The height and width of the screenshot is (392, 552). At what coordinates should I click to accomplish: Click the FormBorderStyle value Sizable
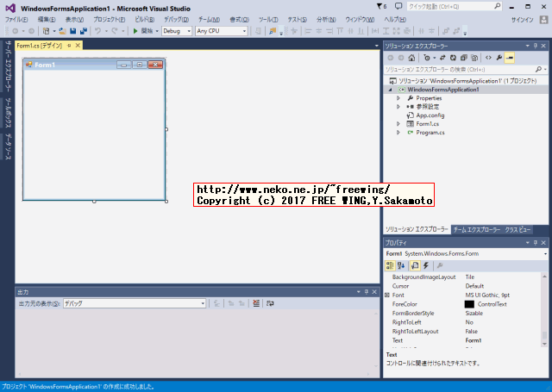tap(474, 314)
